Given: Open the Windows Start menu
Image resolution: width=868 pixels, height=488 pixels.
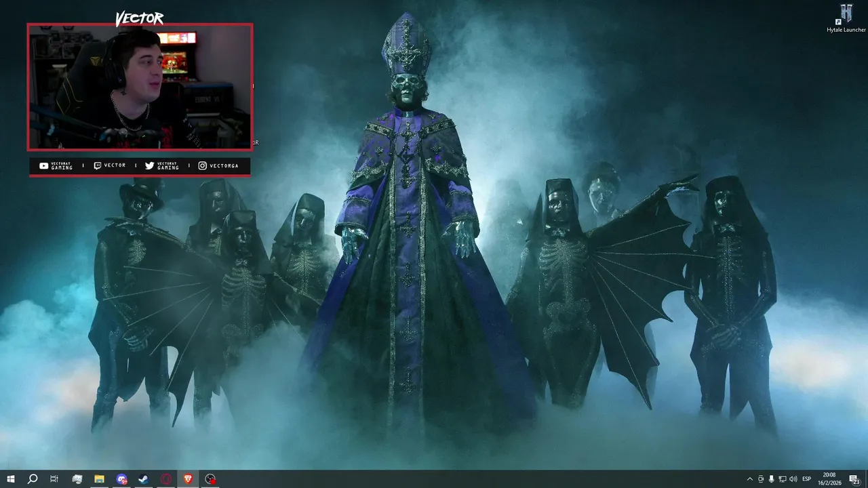Looking at the screenshot, I should [11, 479].
